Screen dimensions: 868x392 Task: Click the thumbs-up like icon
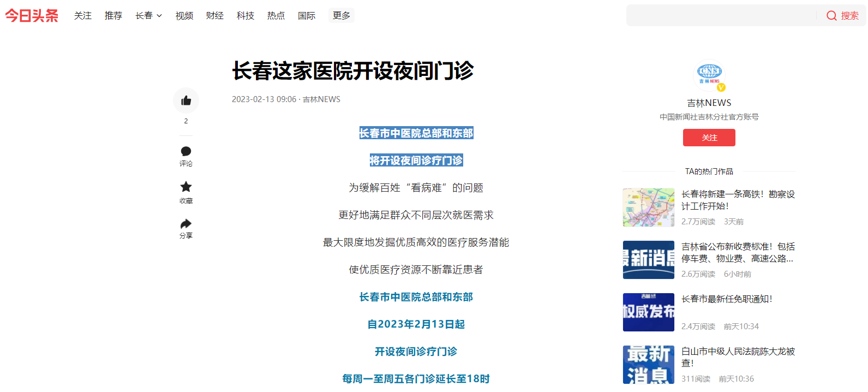186,100
